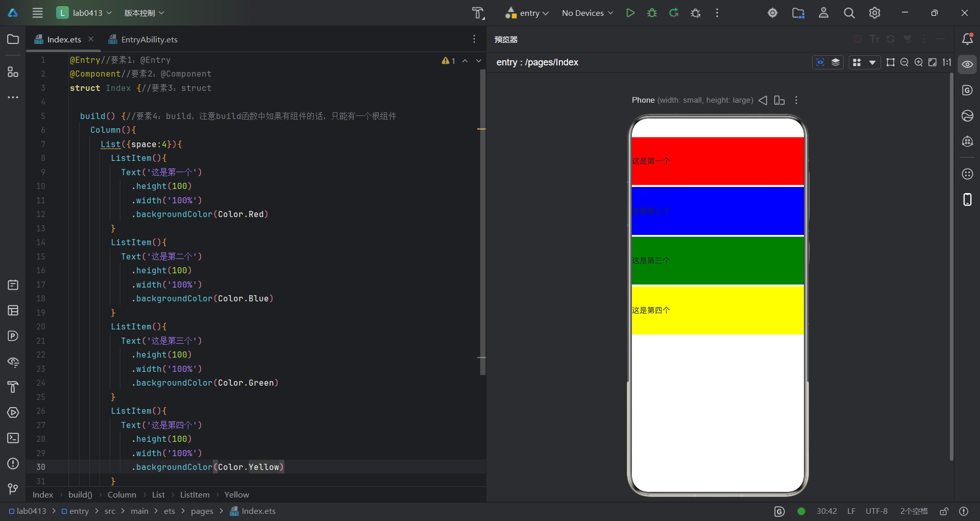Click the reload/apply changes icon
The height and width of the screenshot is (521, 980).
pos(674,13)
